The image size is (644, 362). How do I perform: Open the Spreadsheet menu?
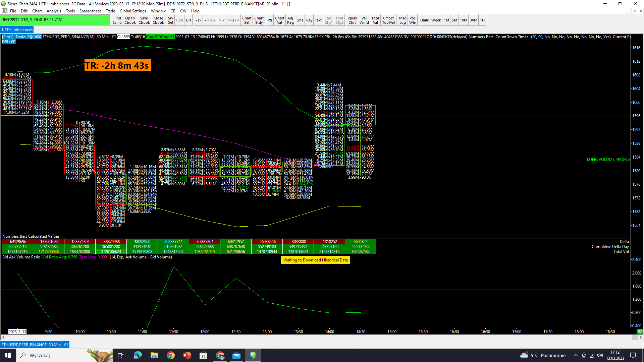tap(90, 11)
